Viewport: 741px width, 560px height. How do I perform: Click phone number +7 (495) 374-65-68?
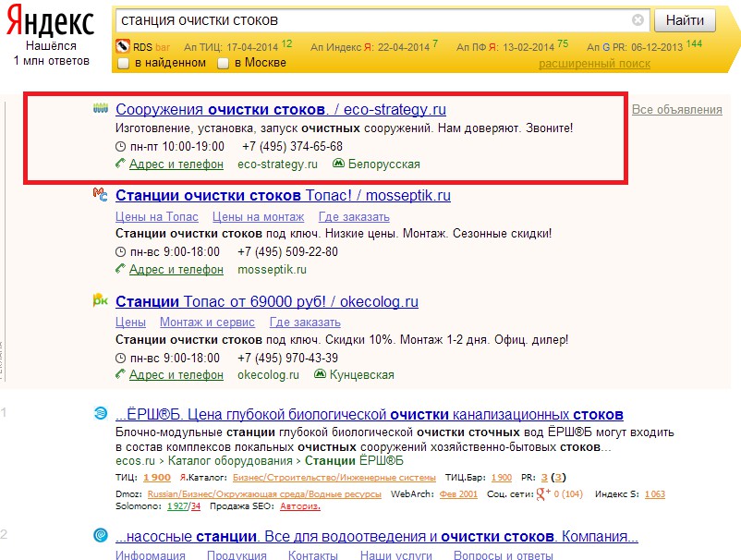pos(293,147)
